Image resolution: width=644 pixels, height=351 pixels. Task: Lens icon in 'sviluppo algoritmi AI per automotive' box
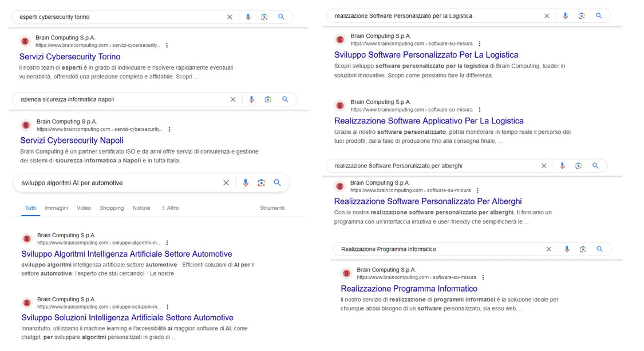tap(262, 183)
